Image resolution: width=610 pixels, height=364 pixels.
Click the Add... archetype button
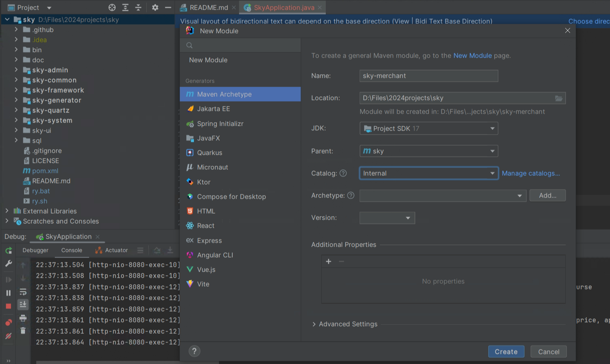(x=548, y=196)
